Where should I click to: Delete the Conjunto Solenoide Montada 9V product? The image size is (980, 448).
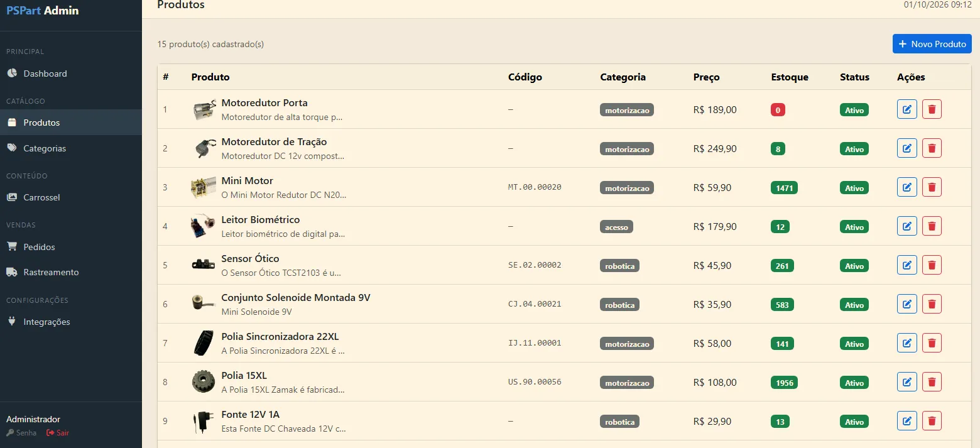click(932, 304)
